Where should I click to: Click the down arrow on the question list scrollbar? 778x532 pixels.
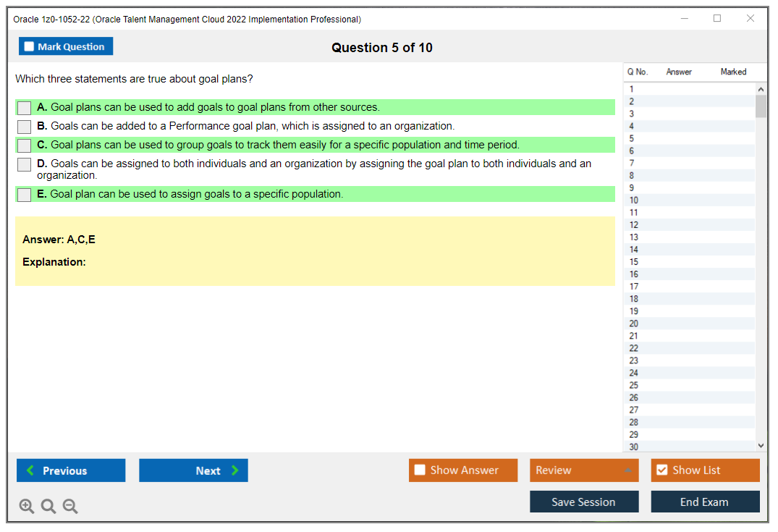(761, 445)
